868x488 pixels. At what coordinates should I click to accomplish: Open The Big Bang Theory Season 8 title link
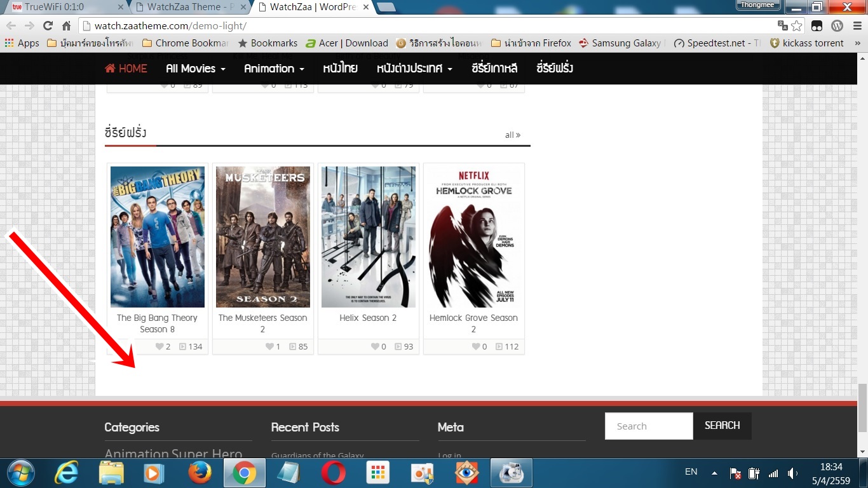[157, 323]
